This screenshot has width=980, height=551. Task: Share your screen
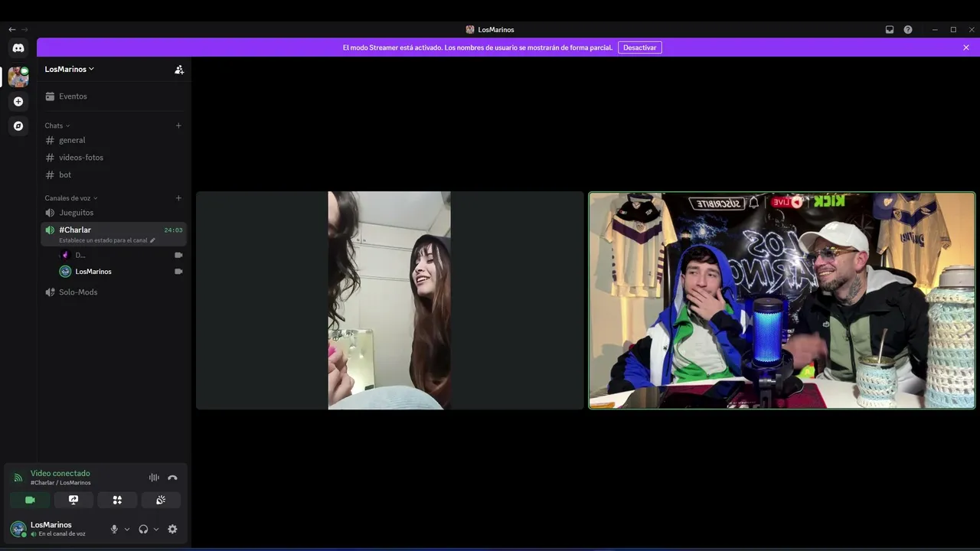[x=73, y=500]
